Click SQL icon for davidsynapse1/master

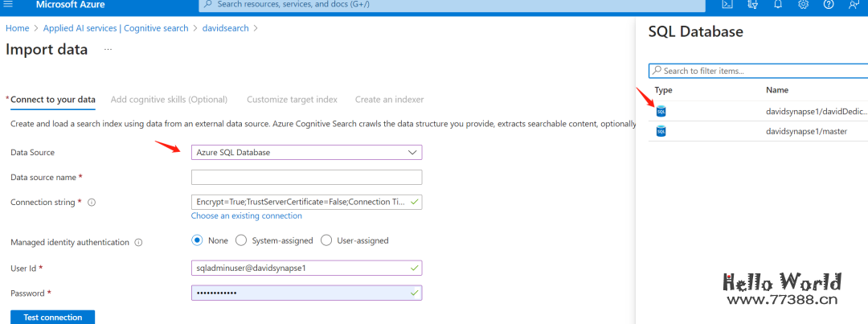[x=662, y=131]
